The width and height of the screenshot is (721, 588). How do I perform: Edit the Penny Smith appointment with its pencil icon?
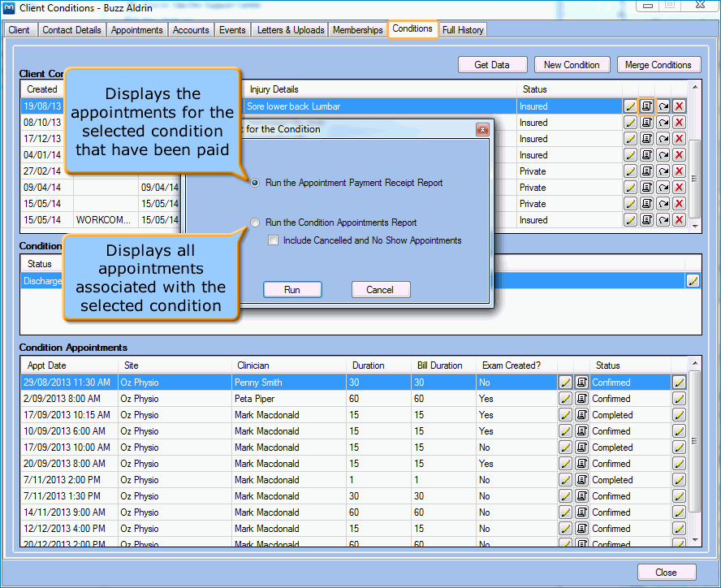[x=566, y=383]
